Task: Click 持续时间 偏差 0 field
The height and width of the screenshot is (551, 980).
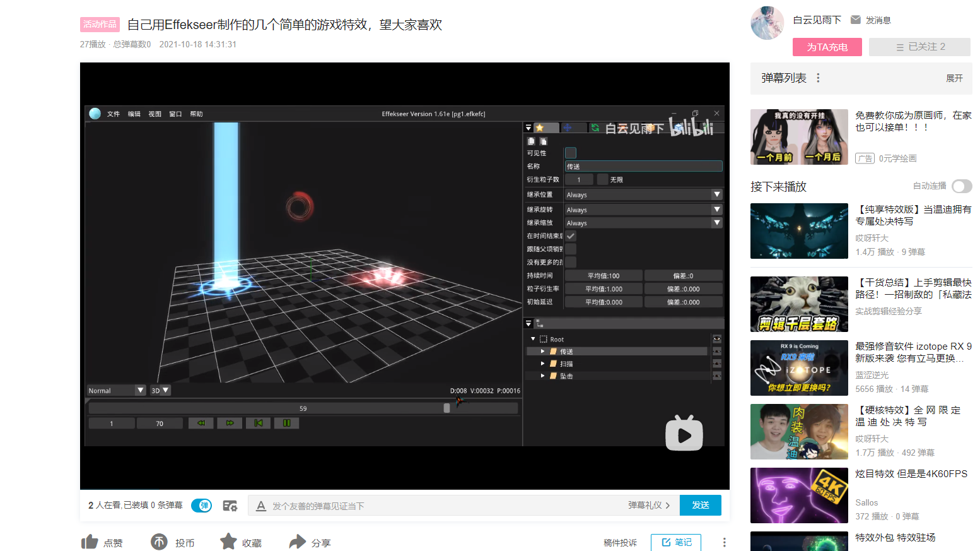Action: pos(683,276)
